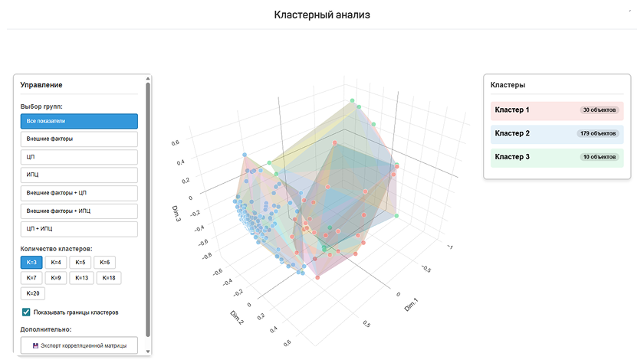Click scroll down arrow in control panel

click(148, 352)
